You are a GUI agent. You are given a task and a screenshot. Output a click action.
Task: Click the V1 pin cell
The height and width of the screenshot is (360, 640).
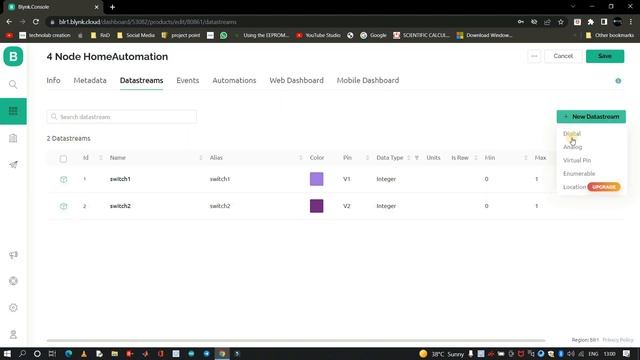pyautogui.click(x=347, y=179)
